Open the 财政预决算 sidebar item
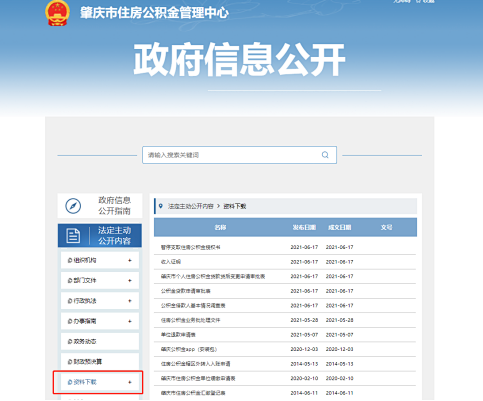The width and height of the screenshot is (483, 401). [x=100, y=362]
